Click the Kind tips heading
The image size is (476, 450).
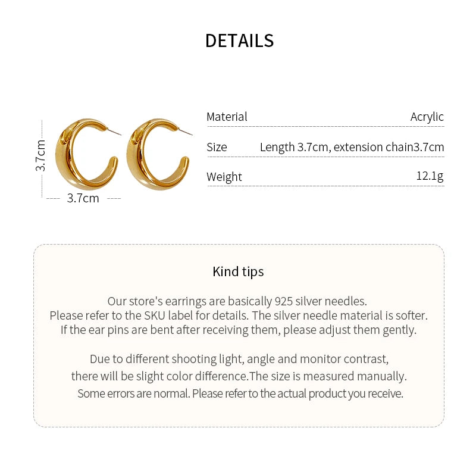click(238, 271)
